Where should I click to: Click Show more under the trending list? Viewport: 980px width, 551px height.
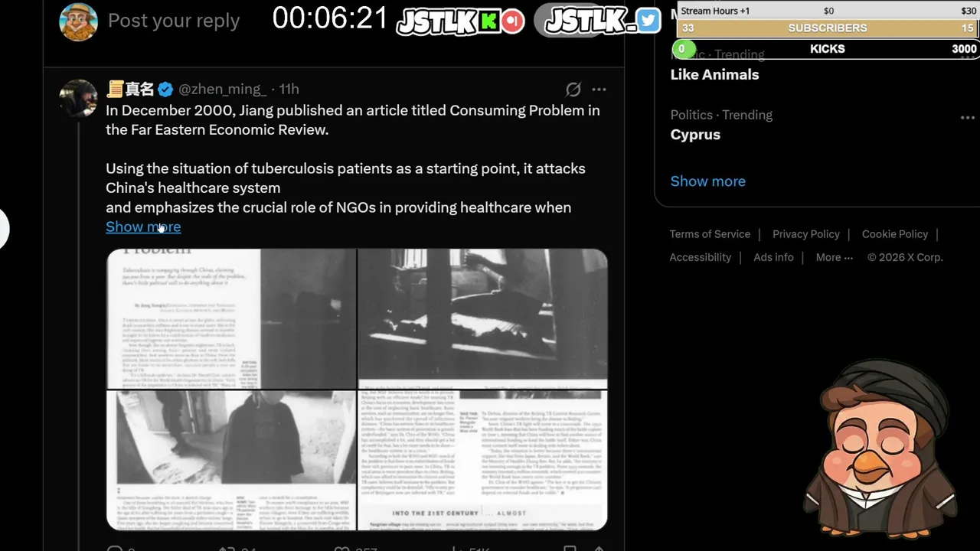(707, 181)
